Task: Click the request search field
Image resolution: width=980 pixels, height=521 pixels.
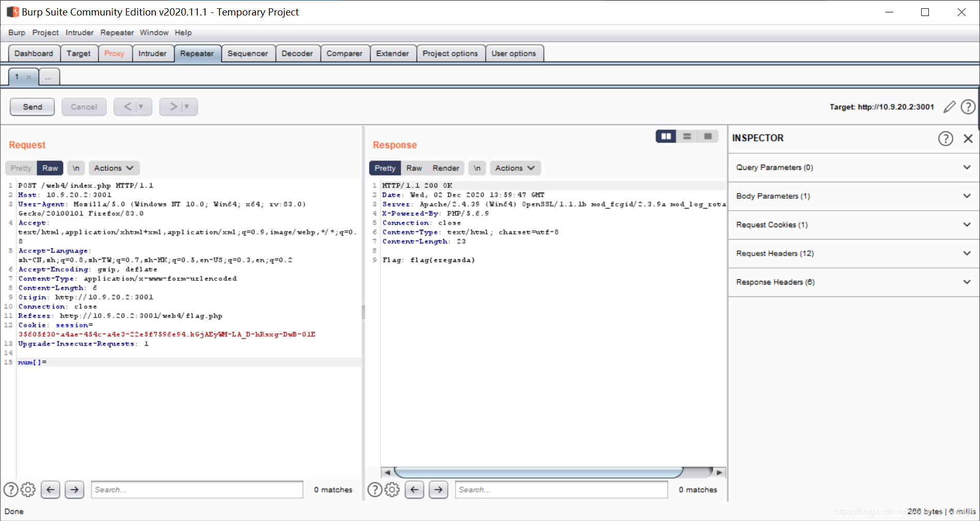Action: coord(197,490)
